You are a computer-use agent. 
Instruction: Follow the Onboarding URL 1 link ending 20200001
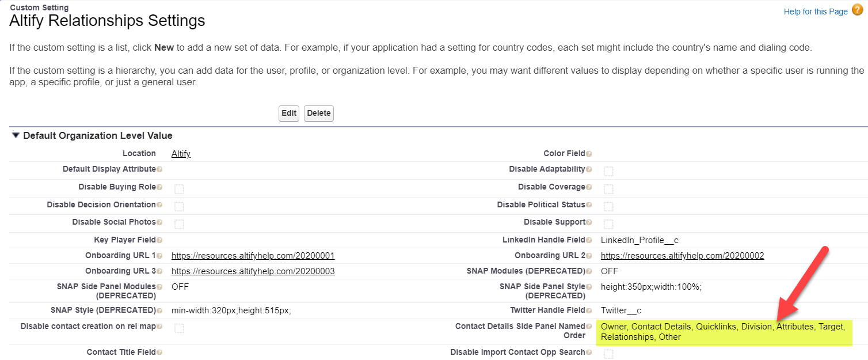(253, 256)
